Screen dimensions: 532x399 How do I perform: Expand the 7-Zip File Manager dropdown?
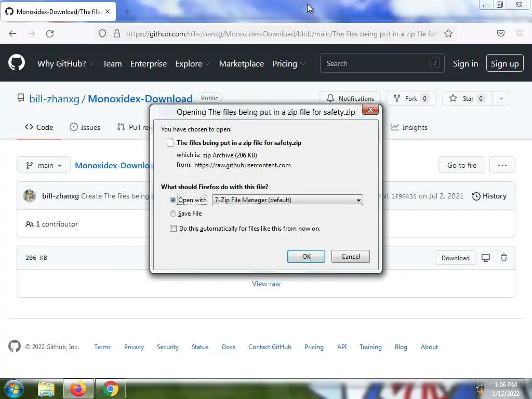click(x=287, y=200)
